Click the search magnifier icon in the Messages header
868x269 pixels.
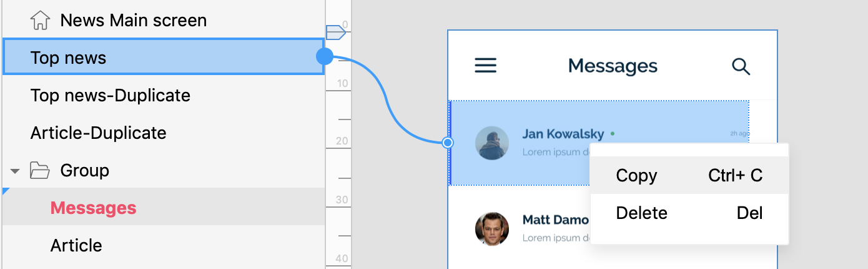(741, 66)
